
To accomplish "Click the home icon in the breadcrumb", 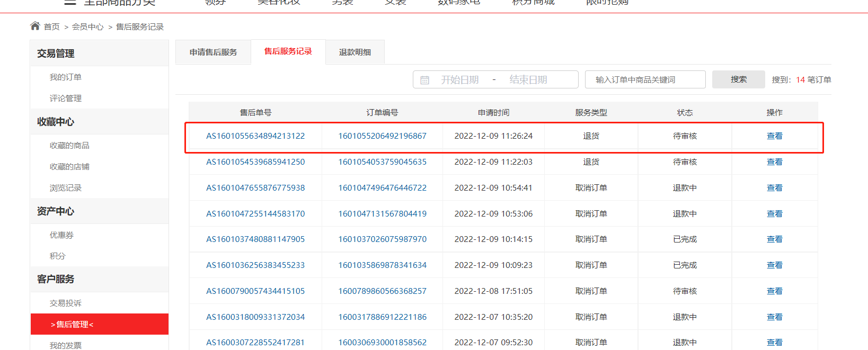I will click(36, 26).
